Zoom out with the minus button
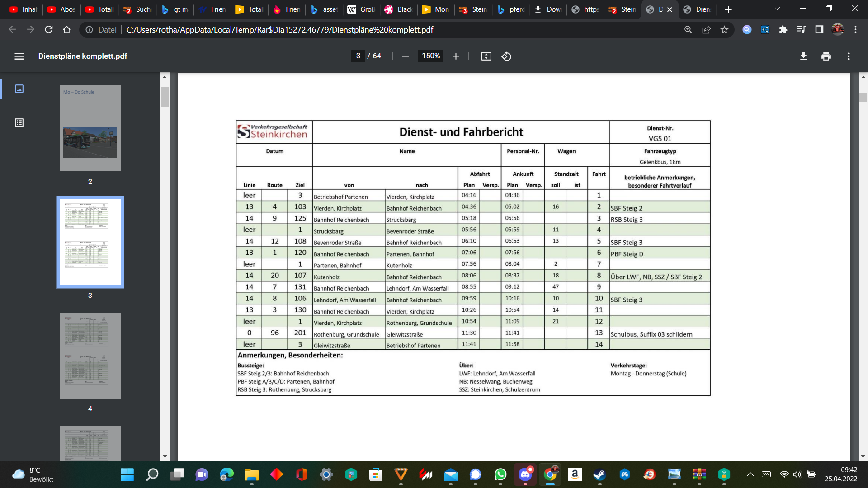This screenshot has height=488, width=868. 406,56
